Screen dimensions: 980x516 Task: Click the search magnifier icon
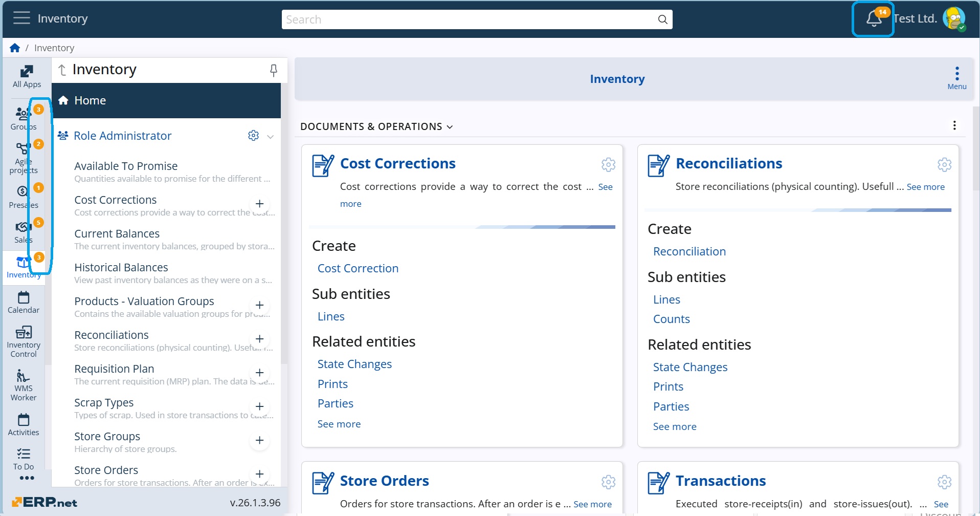662,19
